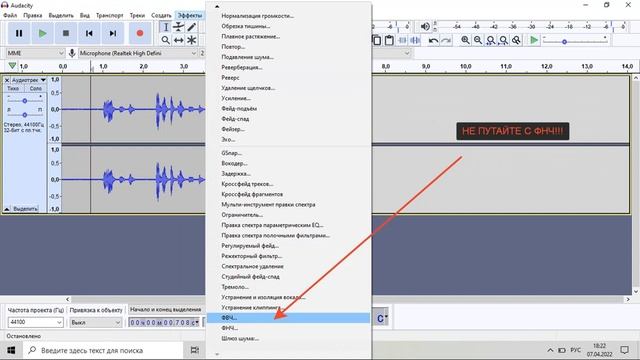
Task: Toggle the track Соло button
Action: click(x=36, y=88)
